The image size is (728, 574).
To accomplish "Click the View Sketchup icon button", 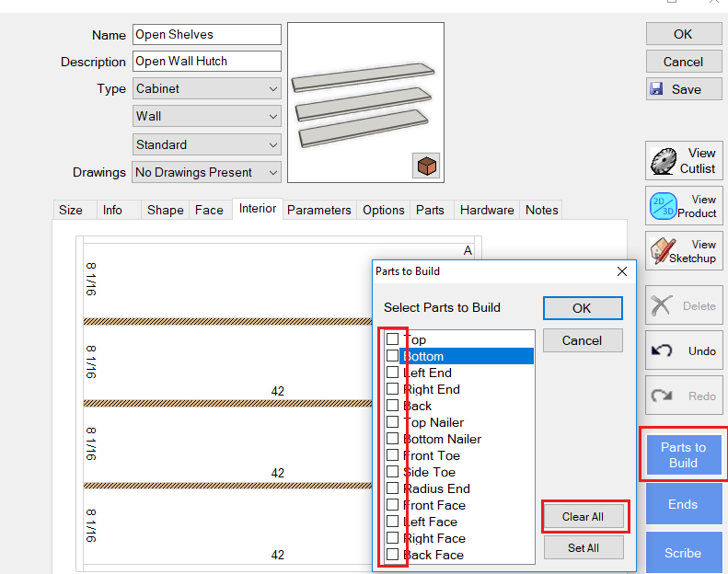I will [x=664, y=250].
